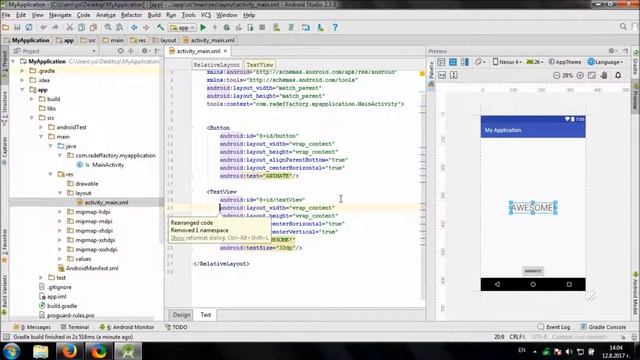Click the scroll from source target icon
This screenshot has height=360, width=640.
pyautogui.click(x=120, y=51)
